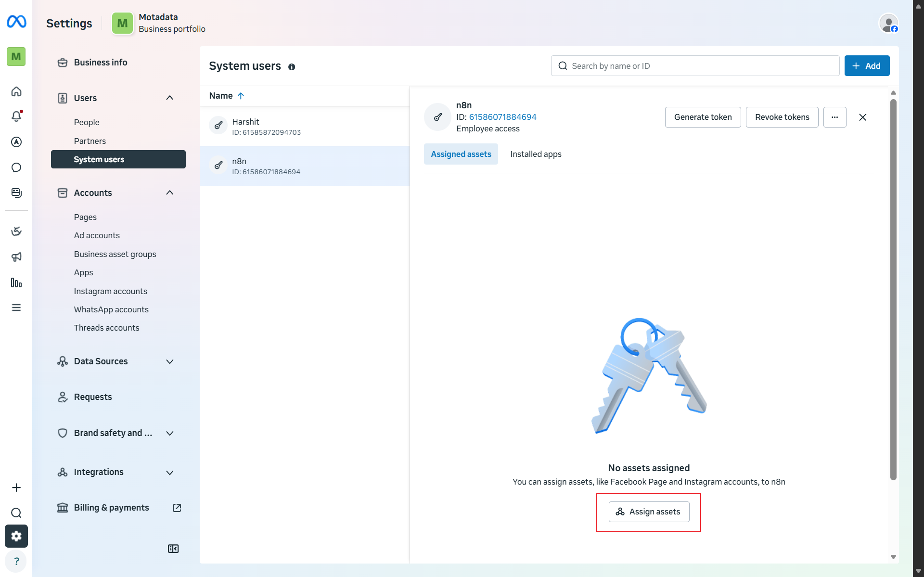
Task: Click the planner icon above megaphone
Action: tap(16, 231)
